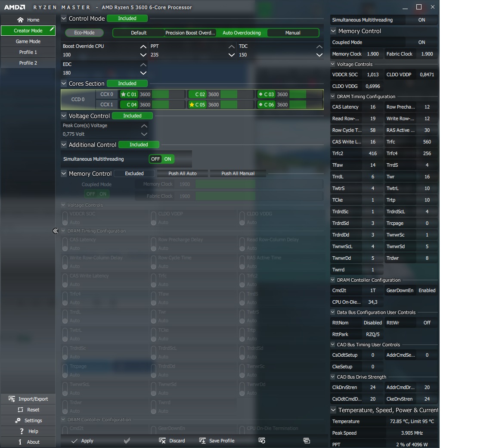This screenshot has height=448, width=496.
Task: Increase Peak Core(s) Voltage
Action: [144, 126]
